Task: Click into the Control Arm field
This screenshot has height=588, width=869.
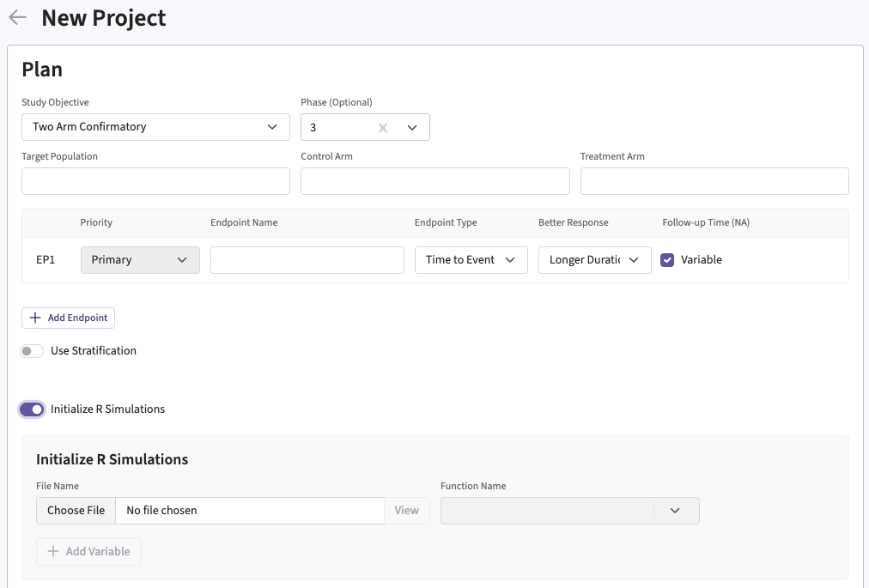Action: click(434, 181)
